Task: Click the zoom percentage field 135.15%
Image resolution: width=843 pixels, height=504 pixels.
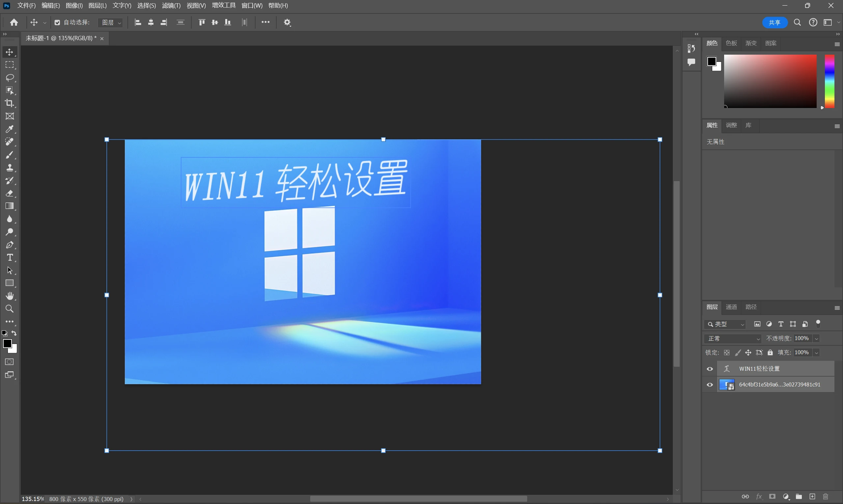Action: tap(33, 499)
